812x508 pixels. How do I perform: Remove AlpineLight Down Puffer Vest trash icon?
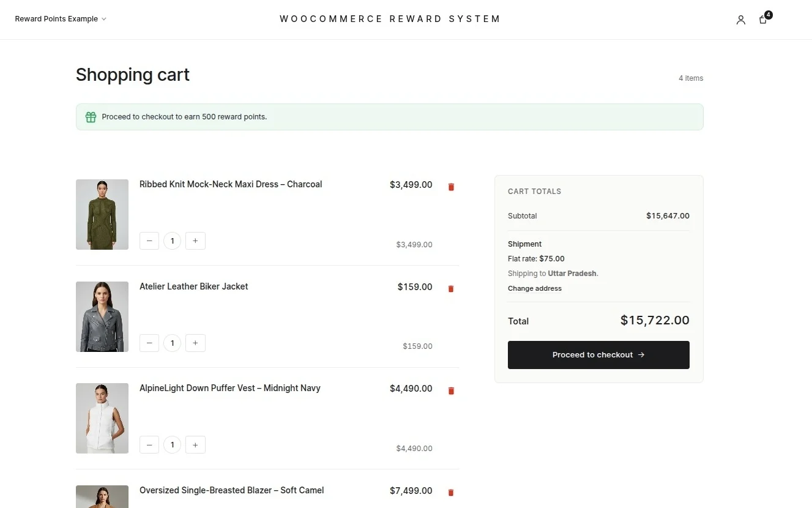tap(451, 390)
